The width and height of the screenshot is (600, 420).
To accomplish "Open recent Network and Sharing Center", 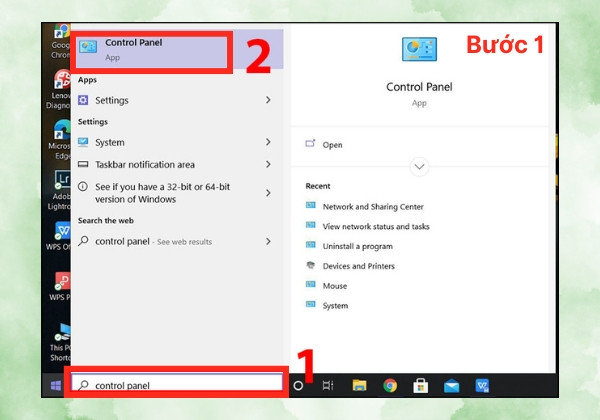I will (373, 207).
